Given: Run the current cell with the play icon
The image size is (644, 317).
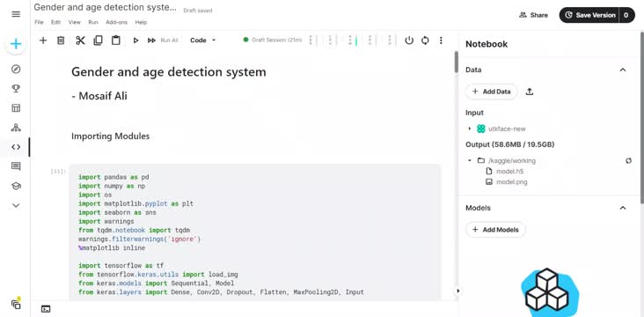Looking at the screenshot, I should pyautogui.click(x=136, y=41).
